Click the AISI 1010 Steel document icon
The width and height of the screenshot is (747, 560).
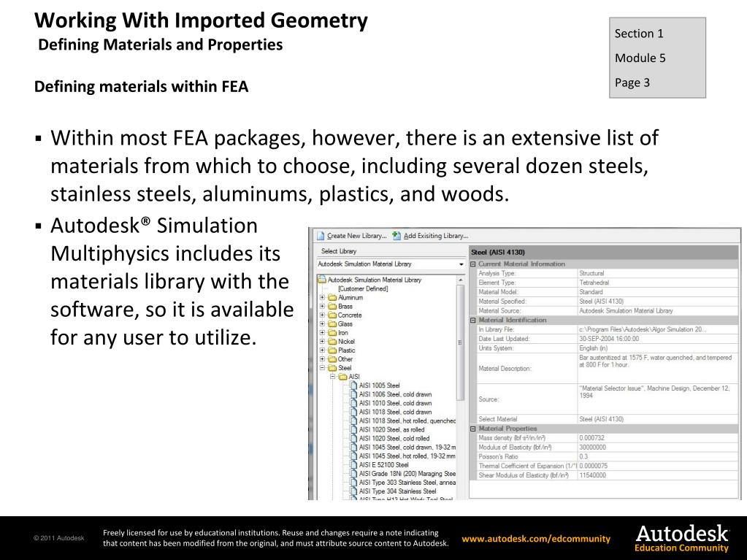pos(353,403)
